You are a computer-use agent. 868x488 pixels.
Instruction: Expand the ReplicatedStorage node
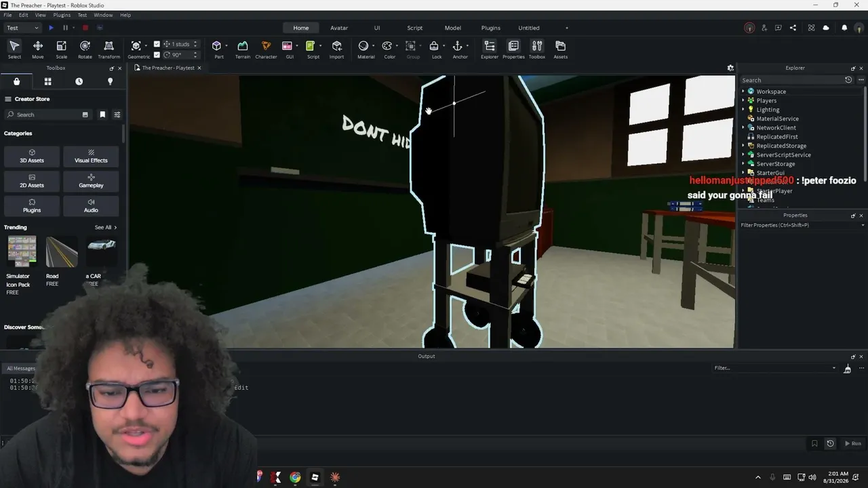click(743, 146)
